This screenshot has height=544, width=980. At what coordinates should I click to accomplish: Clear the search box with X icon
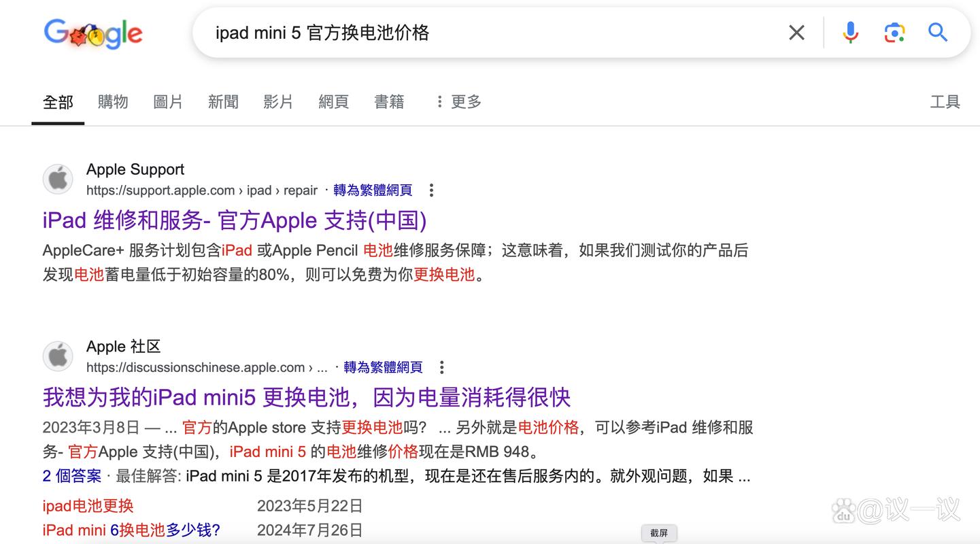click(x=796, y=33)
